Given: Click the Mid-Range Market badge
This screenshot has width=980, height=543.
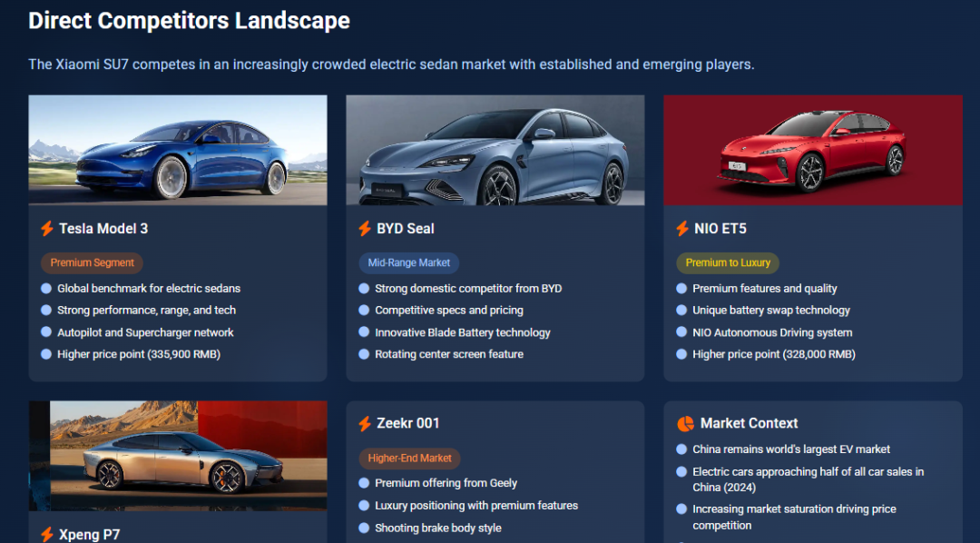Looking at the screenshot, I should [408, 262].
